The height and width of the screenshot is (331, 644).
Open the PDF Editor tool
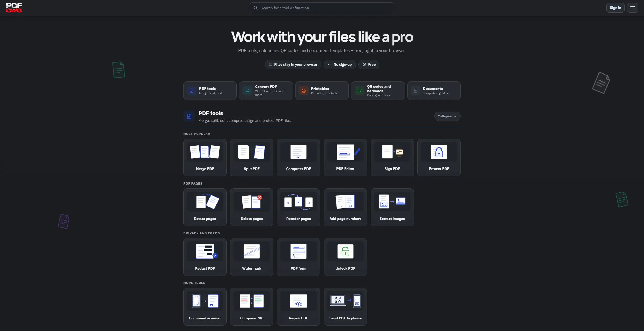pyautogui.click(x=345, y=158)
